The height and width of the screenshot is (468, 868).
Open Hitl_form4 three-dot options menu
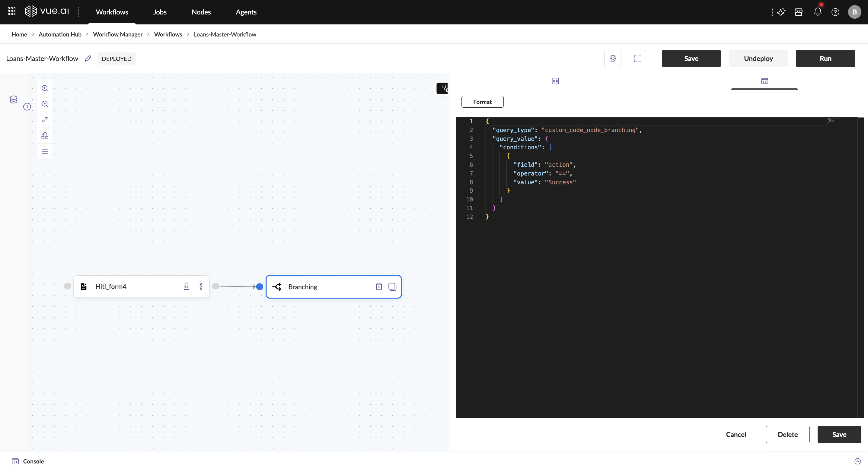point(201,286)
